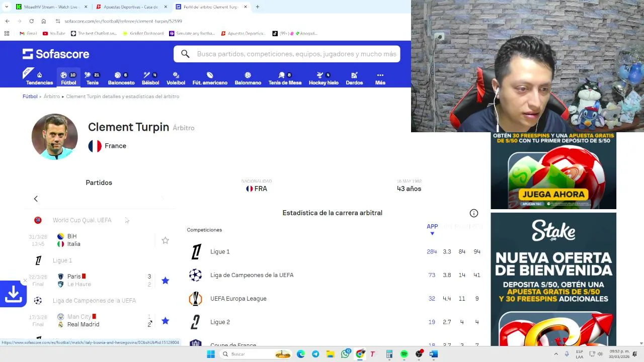The image size is (644, 362).
Task: Reload the current page
Action: 31,21
